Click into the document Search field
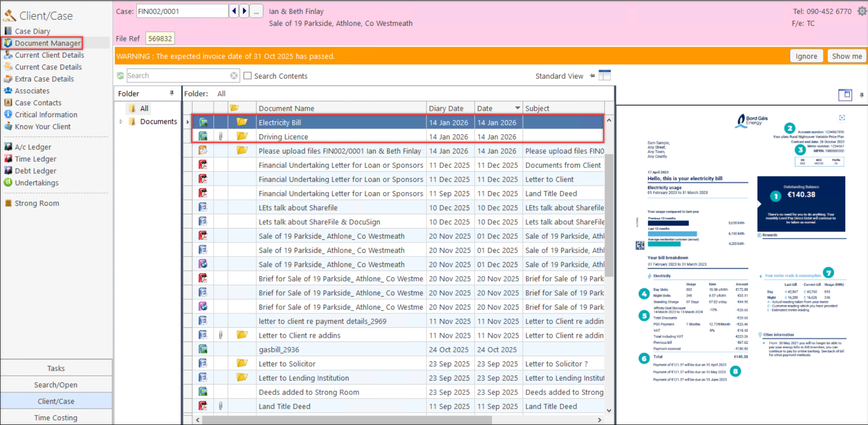 tap(177, 76)
